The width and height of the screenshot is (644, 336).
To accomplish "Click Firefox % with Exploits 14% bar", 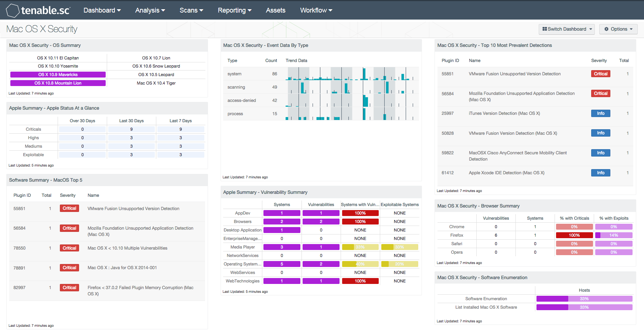I will pos(614,235).
